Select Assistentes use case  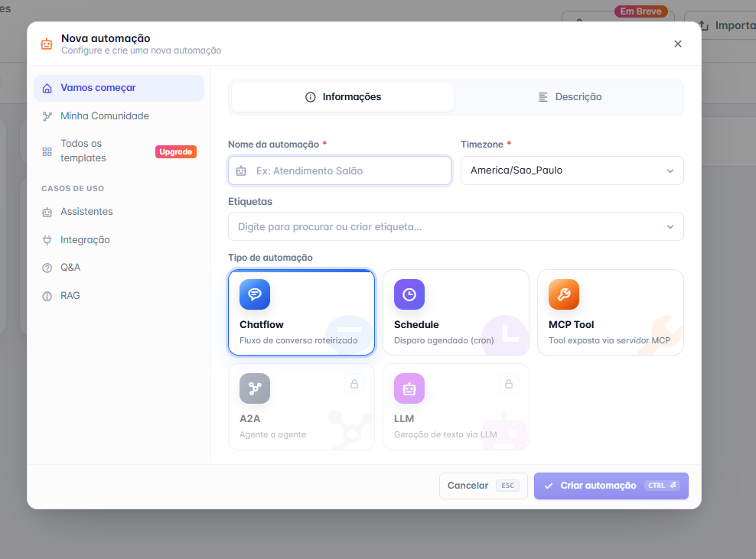pyautogui.click(x=119, y=212)
